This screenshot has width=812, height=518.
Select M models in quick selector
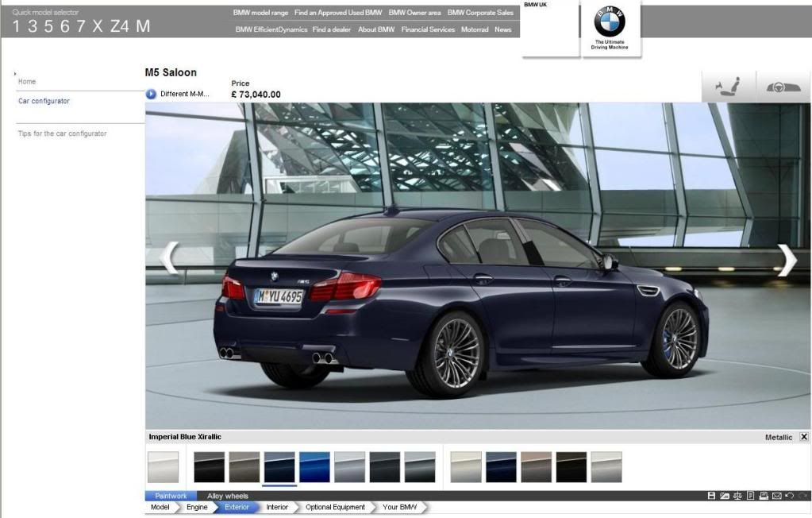point(143,26)
